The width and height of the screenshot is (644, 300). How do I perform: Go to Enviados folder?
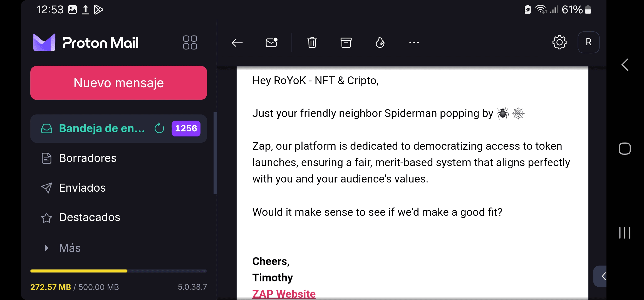[x=83, y=188]
